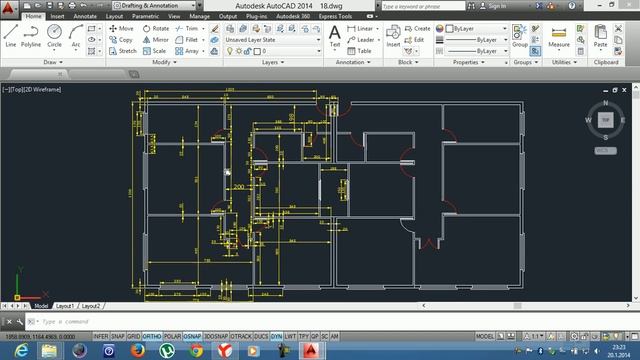Click the Fillet tool
The width and height of the screenshot is (640, 360).
(187, 40)
